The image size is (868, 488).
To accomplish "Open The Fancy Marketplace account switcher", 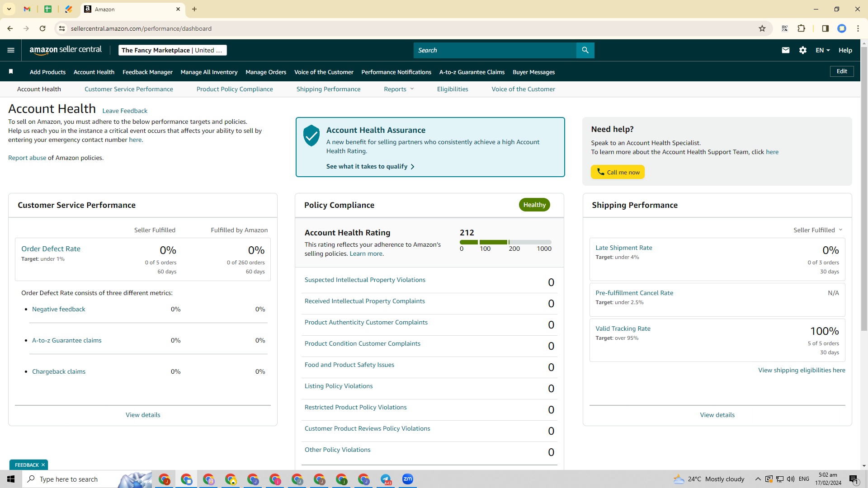I will point(172,50).
